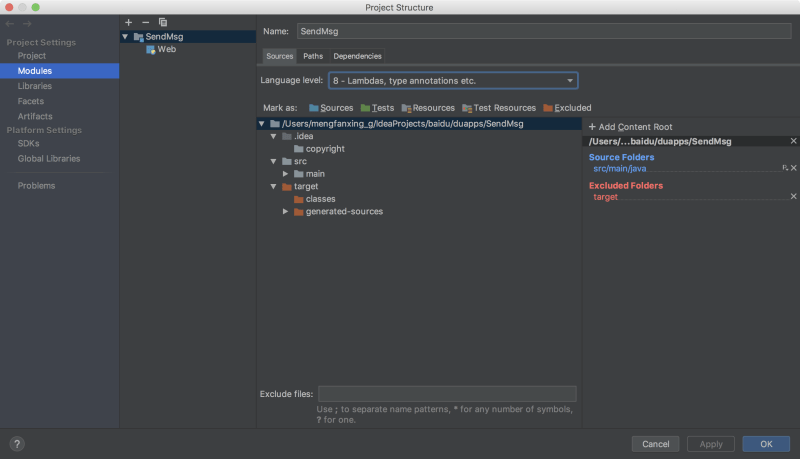Select the .idea folder row
800x459 pixels.
tap(298, 136)
